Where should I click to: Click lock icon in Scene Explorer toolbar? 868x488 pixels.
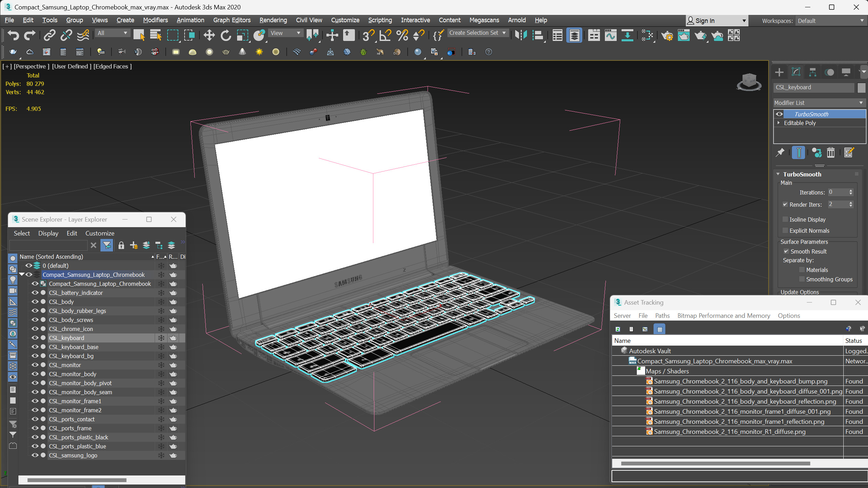coord(121,245)
